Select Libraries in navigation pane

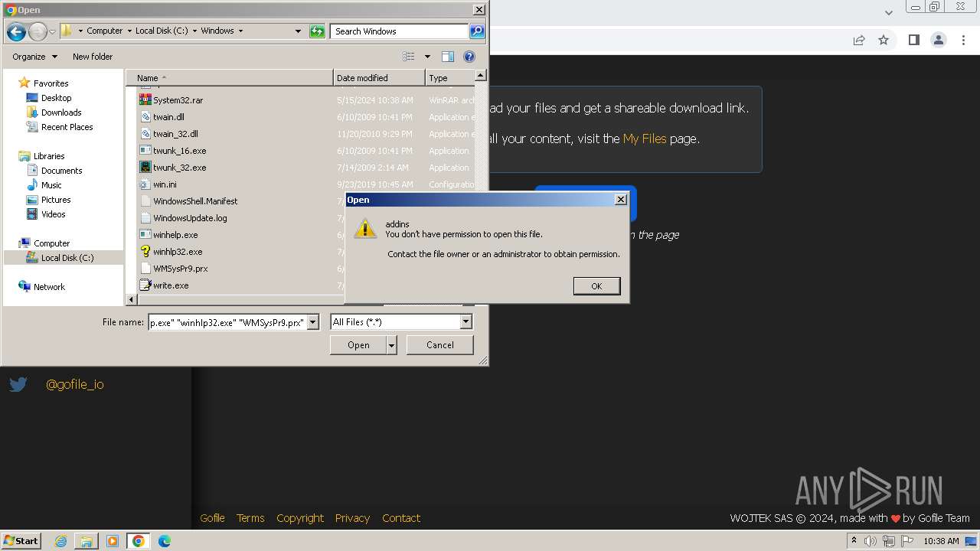coord(49,156)
